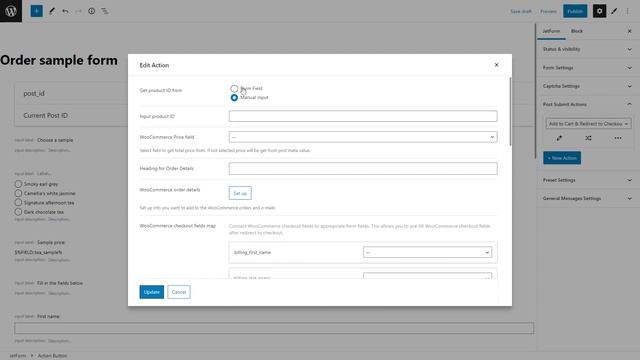
Task: Expand the General Messages Settings panel
Action: [587, 198]
